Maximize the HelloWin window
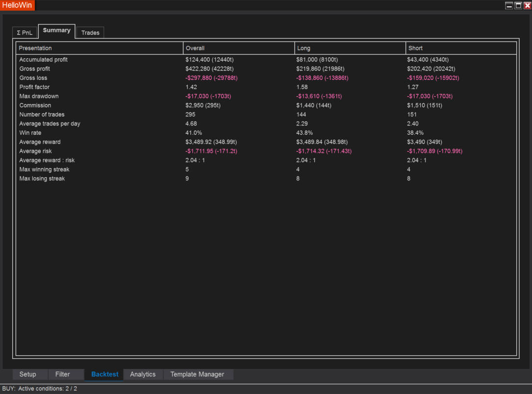The image size is (532, 394). pos(518,5)
